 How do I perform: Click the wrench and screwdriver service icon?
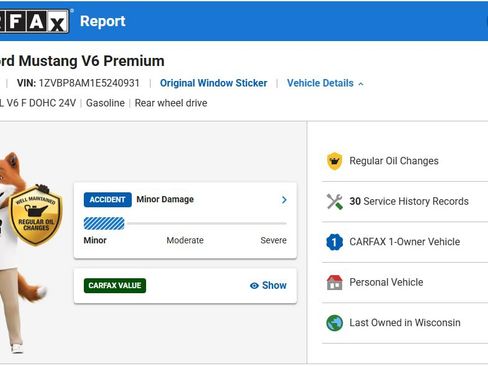pyautogui.click(x=334, y=201)
